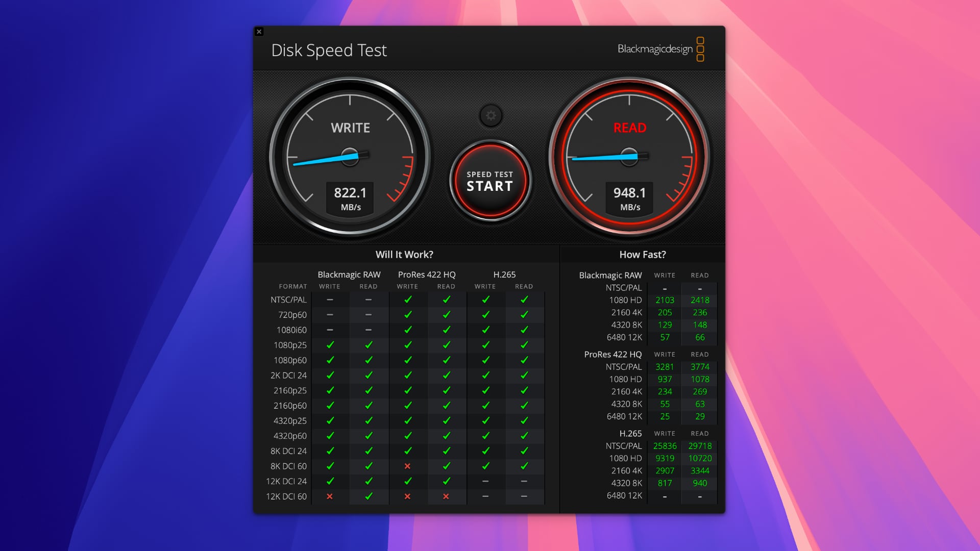The height and width of the screenshot is (551, 980).
Task: Click the '12K DCI 60' format row label
Action: click(x=286, y=496)
